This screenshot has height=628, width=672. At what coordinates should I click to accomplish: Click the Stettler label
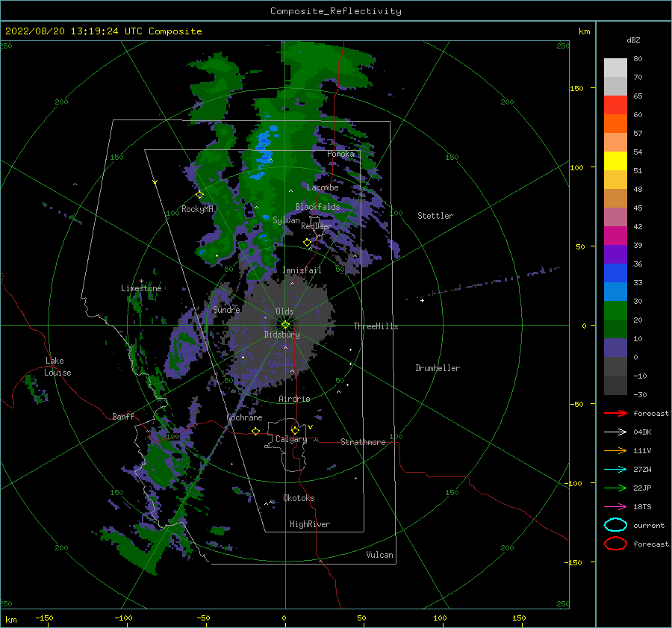point(435,216)
